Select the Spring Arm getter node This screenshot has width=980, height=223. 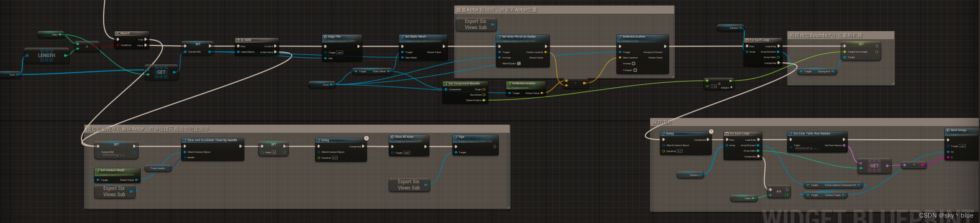click(817, 71)
